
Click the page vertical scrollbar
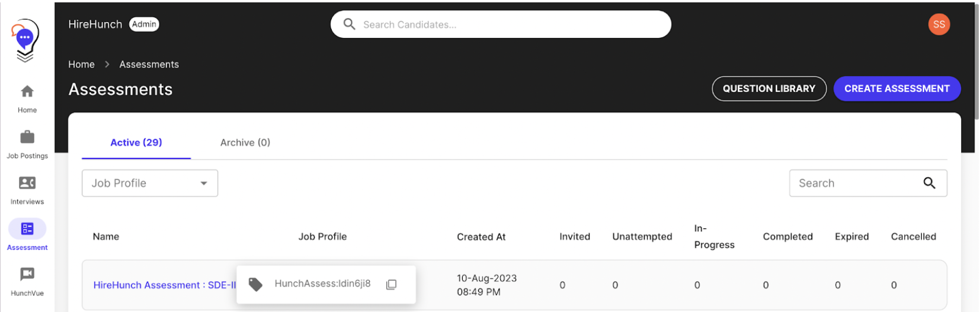tap(976, 59)
